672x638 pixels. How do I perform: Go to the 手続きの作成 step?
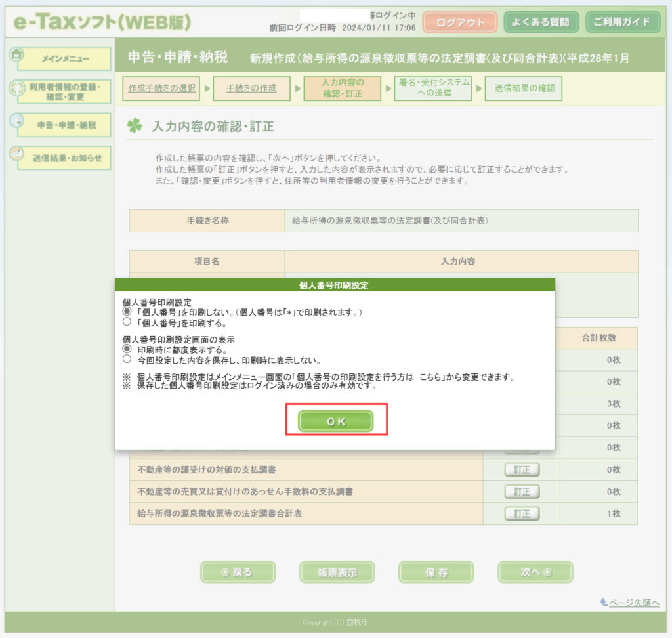click(x=251, y=89)
